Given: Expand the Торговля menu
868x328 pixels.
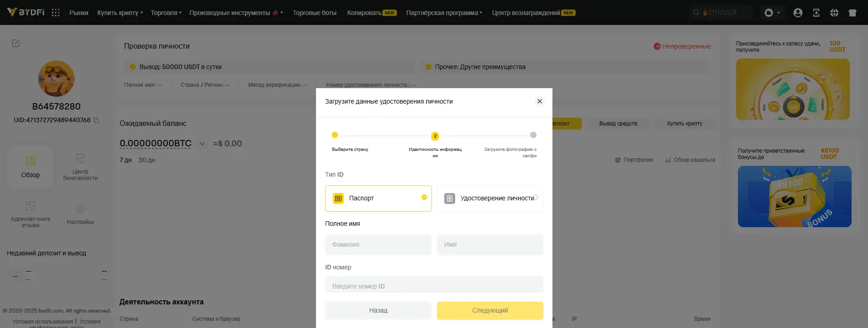Looking at the screenshot, I should click(166, 13).
